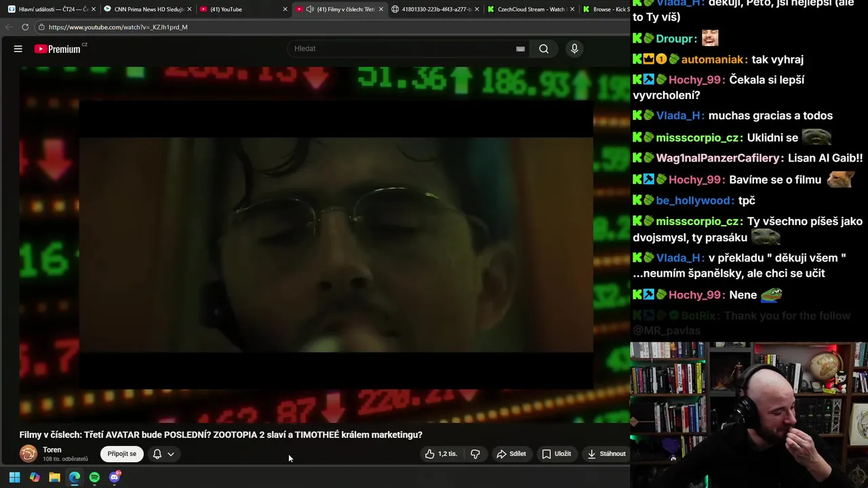Click the Sdílet share button
The height and width of the screenshot is (488, 868).
[511, 454]
